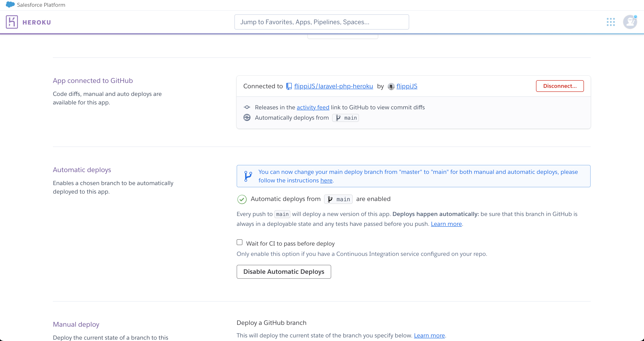Screen dimensions: 644x341
Task: Open the activity feed link
Action: coord(313,107)
